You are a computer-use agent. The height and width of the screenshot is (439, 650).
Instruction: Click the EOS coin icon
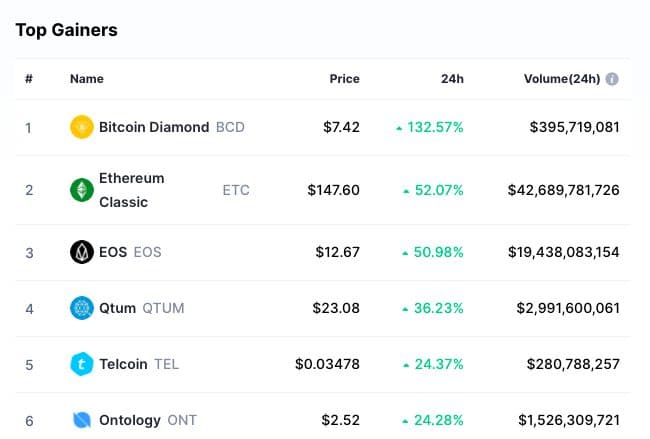[82, 252]
